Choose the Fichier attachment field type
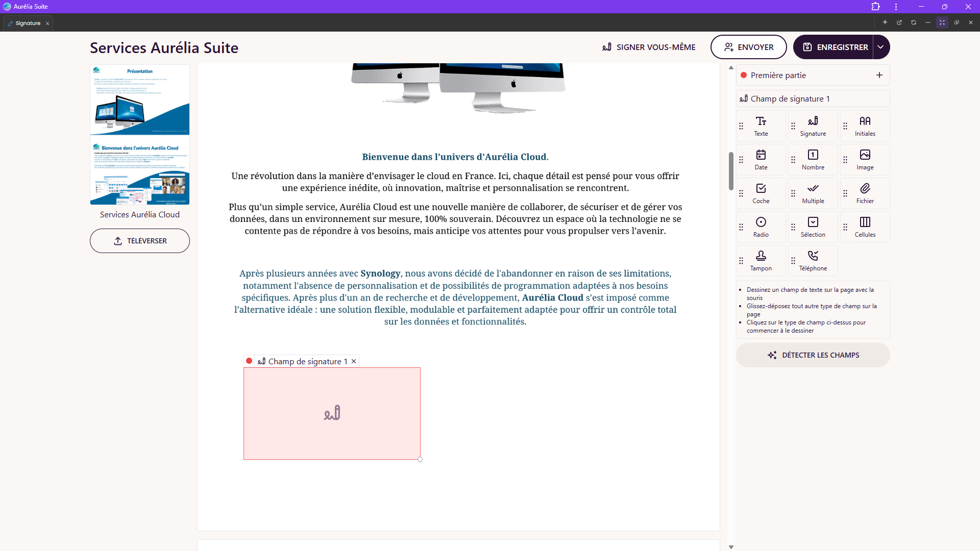Viewport: 980px width, 551px height. point(865,193)
